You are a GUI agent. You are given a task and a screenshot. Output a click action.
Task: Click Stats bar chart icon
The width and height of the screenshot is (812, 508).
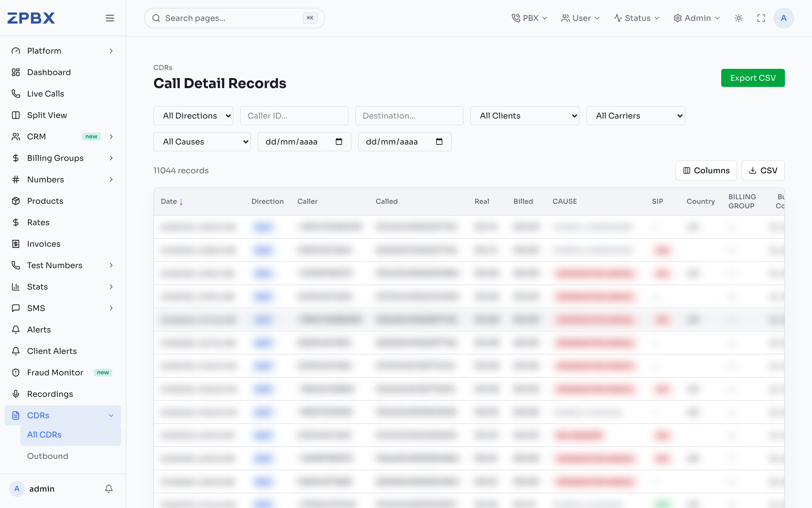coord(16,286)
